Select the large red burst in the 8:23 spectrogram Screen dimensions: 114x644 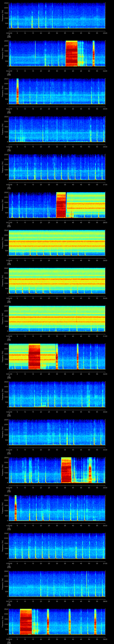click(x=72, y=54)
